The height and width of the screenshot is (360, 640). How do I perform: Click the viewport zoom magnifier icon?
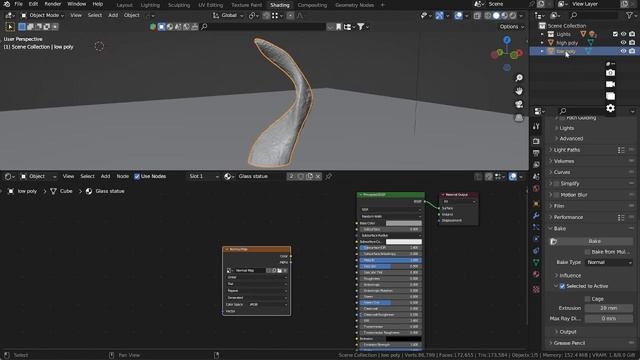pos(519,78)
